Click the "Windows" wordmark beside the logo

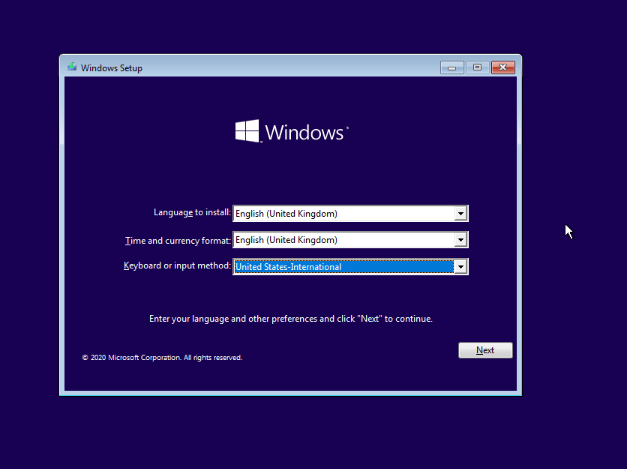click(307, 132)
